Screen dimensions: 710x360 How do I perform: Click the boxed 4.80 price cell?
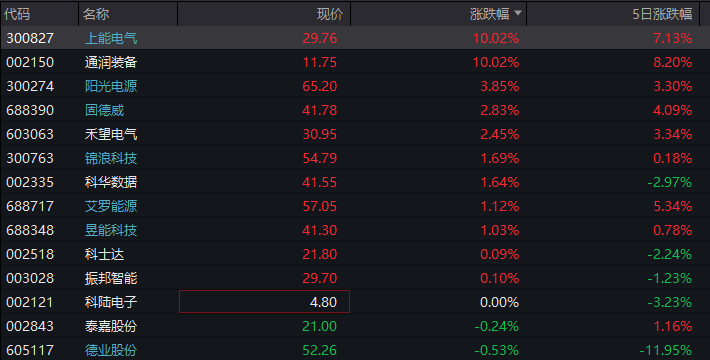click(264, 302)
